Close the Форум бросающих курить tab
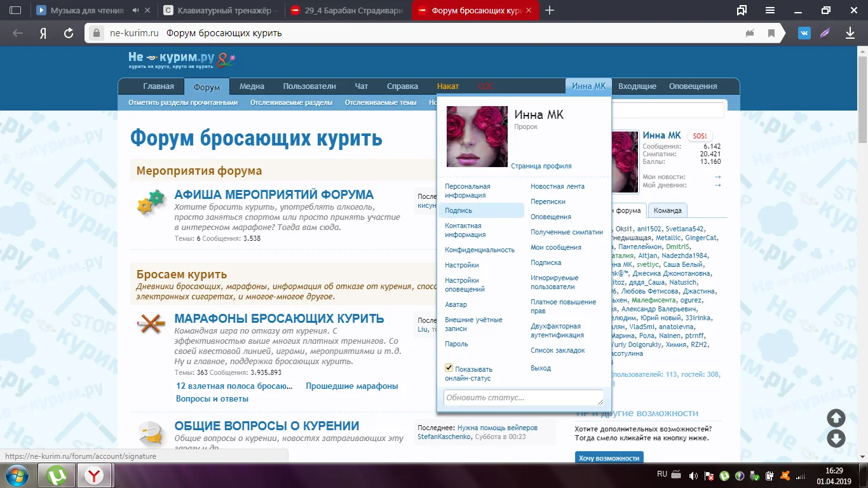The height and width of the screenshot is (488, 868). tap(529, 10)
